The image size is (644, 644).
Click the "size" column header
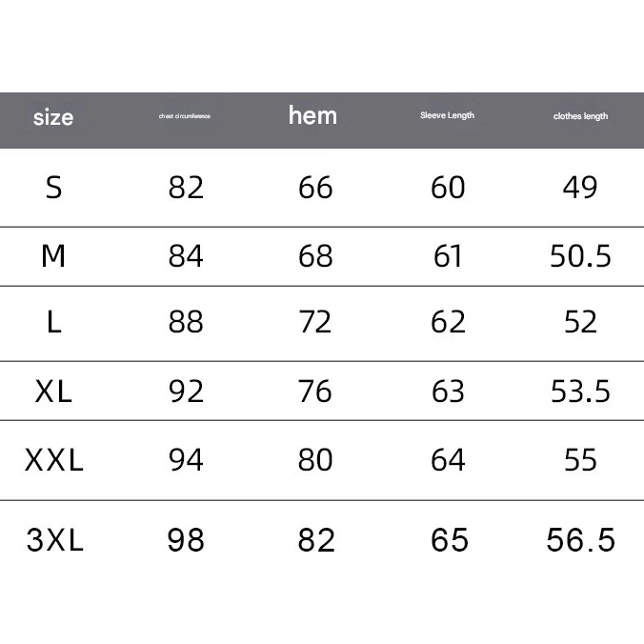pos(53,118)
